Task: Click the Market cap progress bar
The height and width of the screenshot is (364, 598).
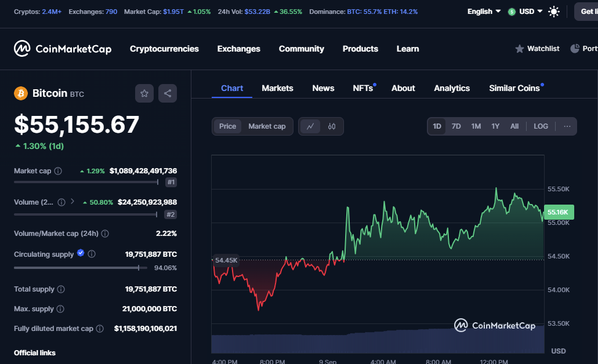Action: point(86,182)
